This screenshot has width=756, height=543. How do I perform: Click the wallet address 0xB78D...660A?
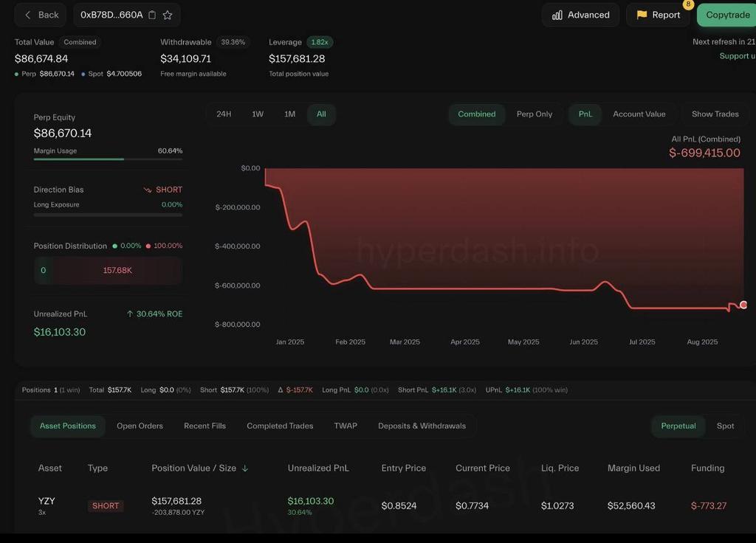(x=111, y=15)
